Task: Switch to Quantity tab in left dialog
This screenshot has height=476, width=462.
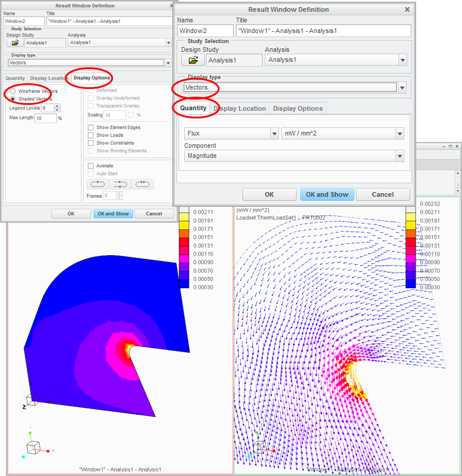Action: (x=15, y=78)
